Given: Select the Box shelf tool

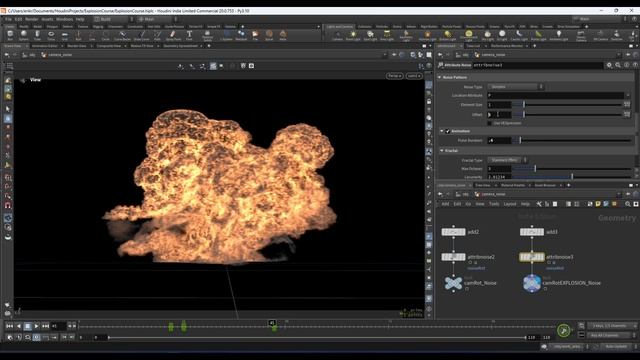Looking at the screenshot, I should (10, 36).
